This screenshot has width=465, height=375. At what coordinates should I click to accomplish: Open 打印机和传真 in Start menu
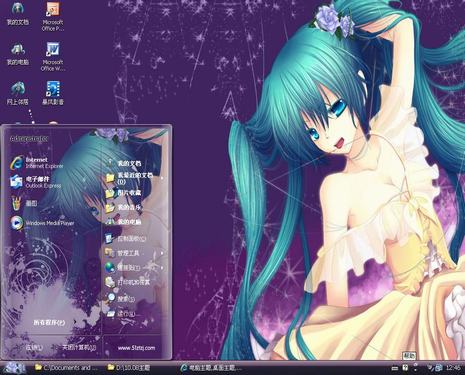tap(128, 282)
